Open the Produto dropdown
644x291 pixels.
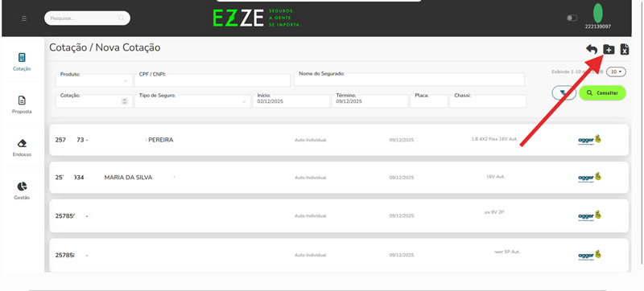pyautogui.click(x=93, y=80)
